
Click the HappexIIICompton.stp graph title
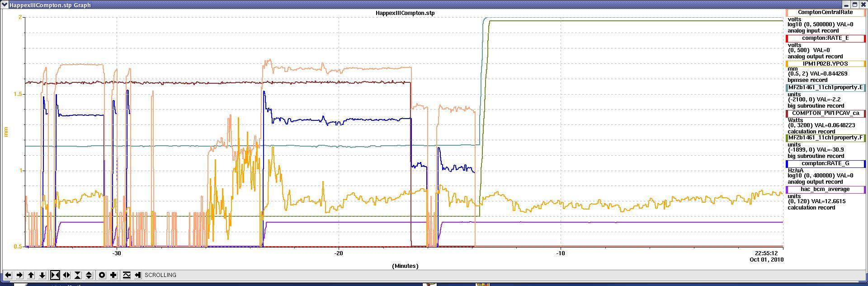click(405, 13)
